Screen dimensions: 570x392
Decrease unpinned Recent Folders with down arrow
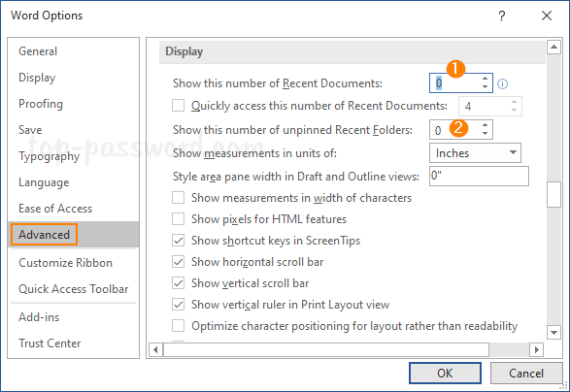point(485,134)
